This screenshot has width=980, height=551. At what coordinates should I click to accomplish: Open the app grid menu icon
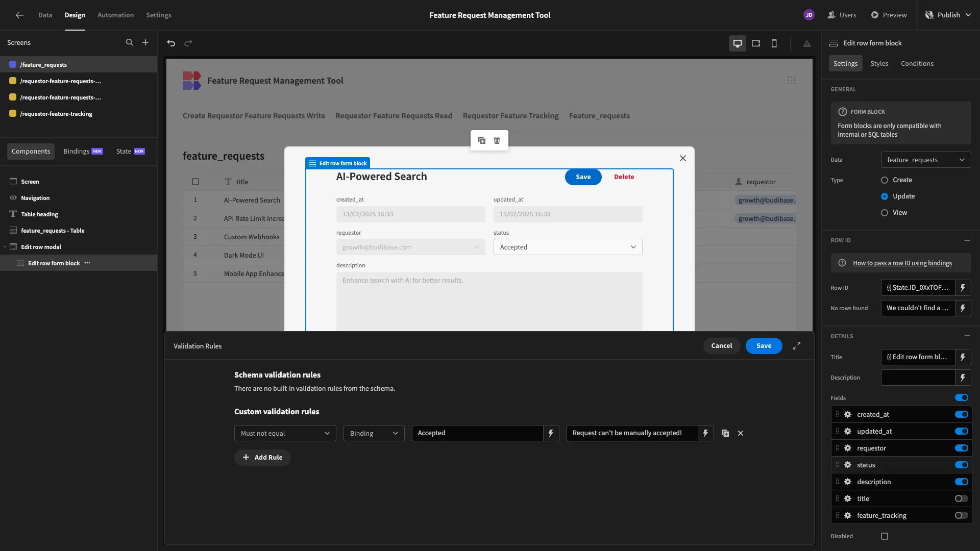tap(791, 81)
